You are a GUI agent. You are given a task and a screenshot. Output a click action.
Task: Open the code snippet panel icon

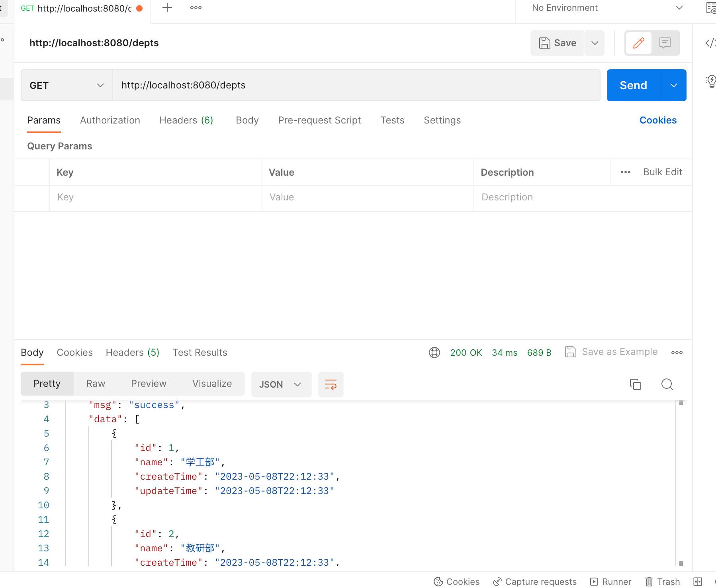pyautogui.click(x=710, y=43)
